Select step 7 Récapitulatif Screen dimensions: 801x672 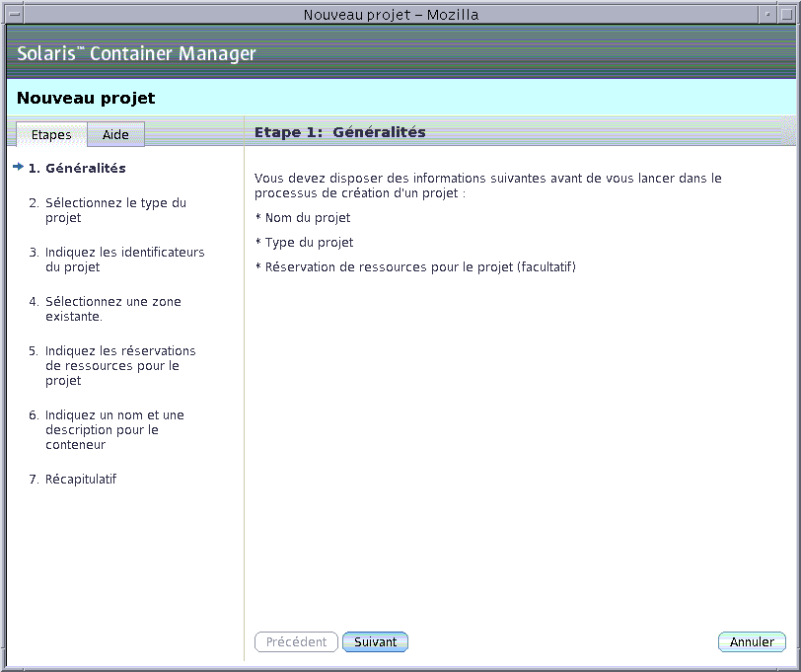73,480
